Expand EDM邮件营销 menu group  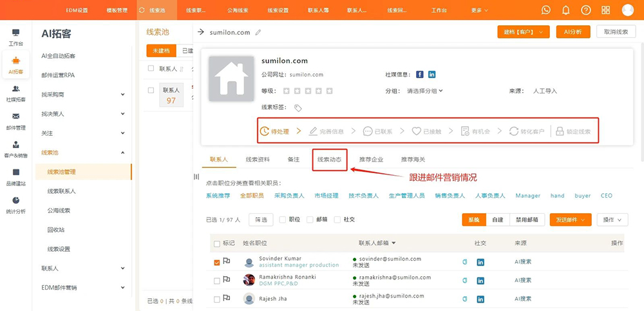[x=123, y=288]
